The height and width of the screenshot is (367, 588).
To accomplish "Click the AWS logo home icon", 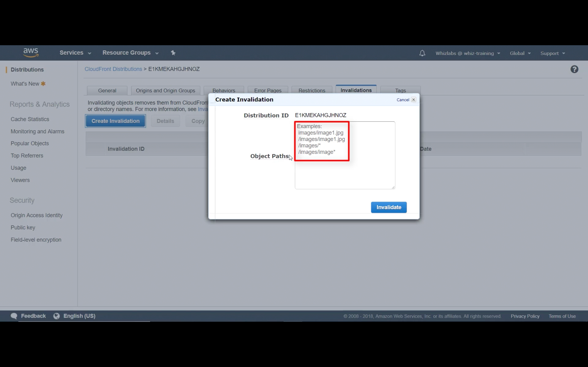I will click(31, 52).
